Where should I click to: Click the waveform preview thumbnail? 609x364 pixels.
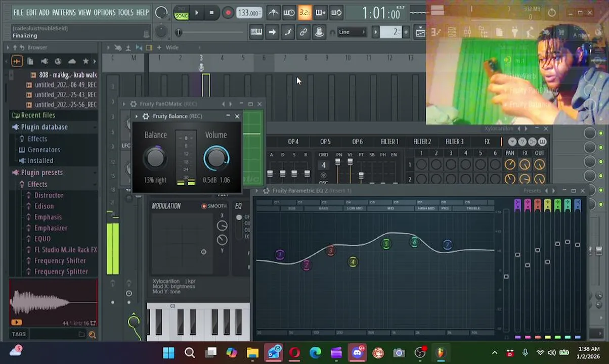(x=53, y=302)
